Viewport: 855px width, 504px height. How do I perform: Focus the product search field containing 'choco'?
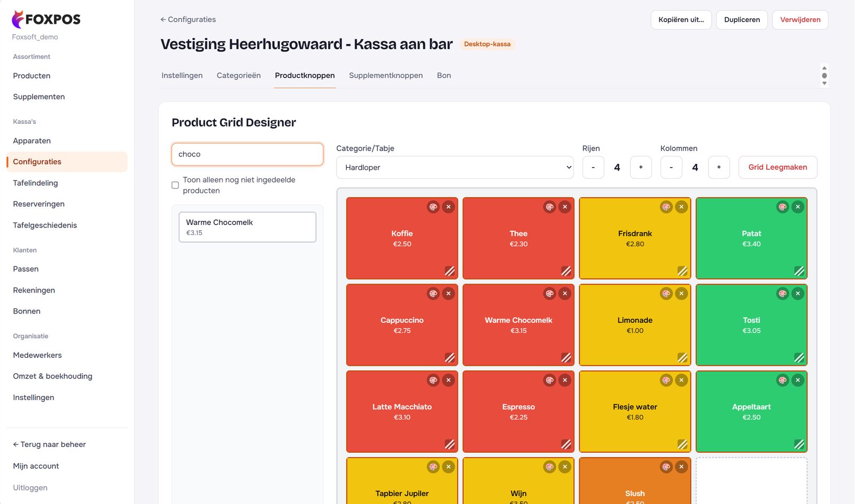247,154
